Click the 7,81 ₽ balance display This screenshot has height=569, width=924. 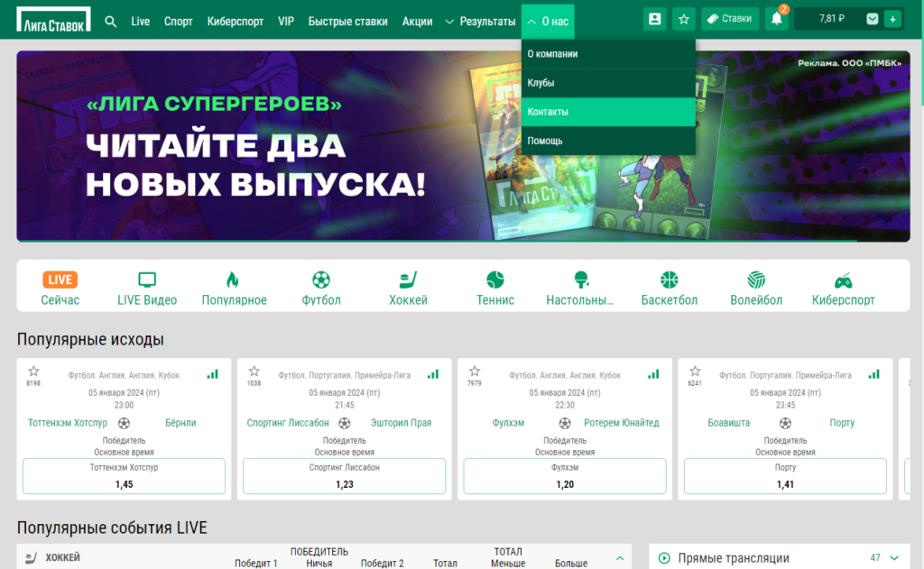tap(831, 19)
